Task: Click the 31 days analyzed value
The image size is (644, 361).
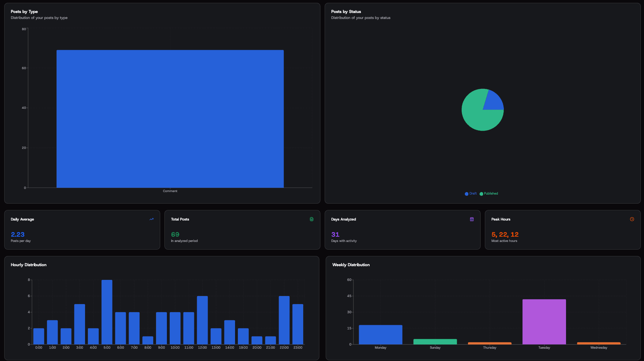Action: coord(335,235)
